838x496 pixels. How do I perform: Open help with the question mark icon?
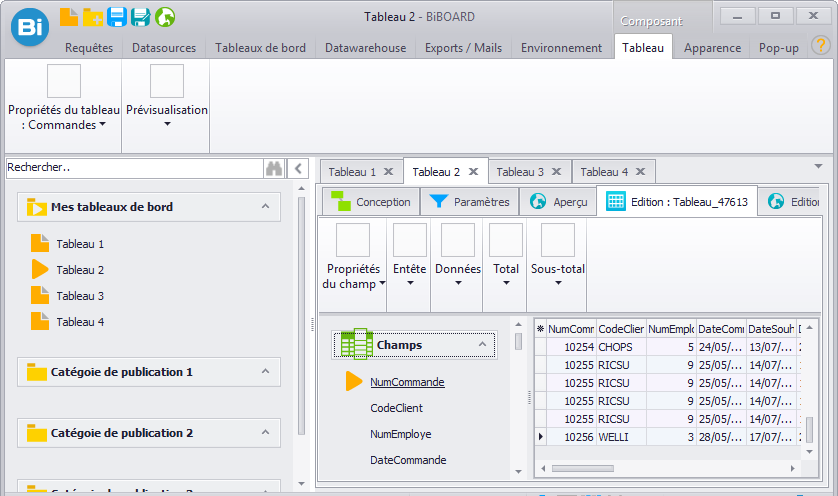[820, 45]
